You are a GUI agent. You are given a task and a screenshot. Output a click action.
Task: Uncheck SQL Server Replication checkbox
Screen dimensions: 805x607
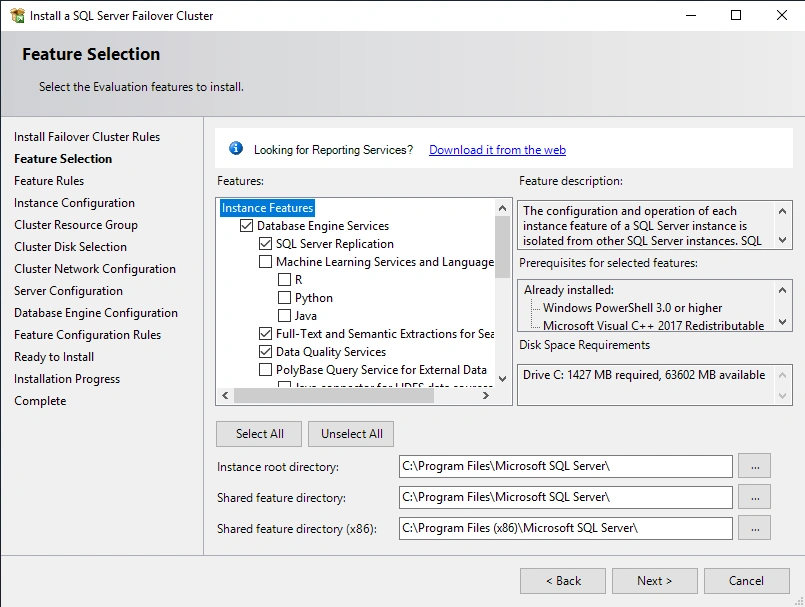click(265, 243)
